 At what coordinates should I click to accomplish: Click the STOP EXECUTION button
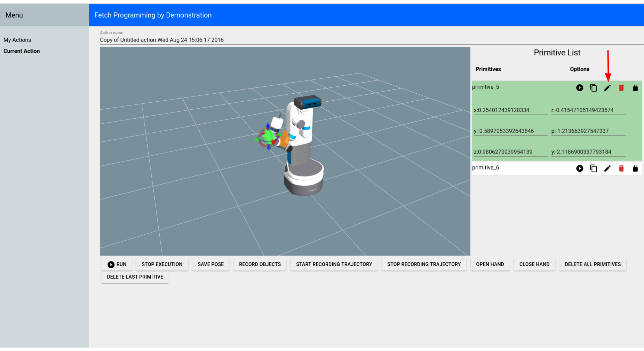(x=162, y=264)
